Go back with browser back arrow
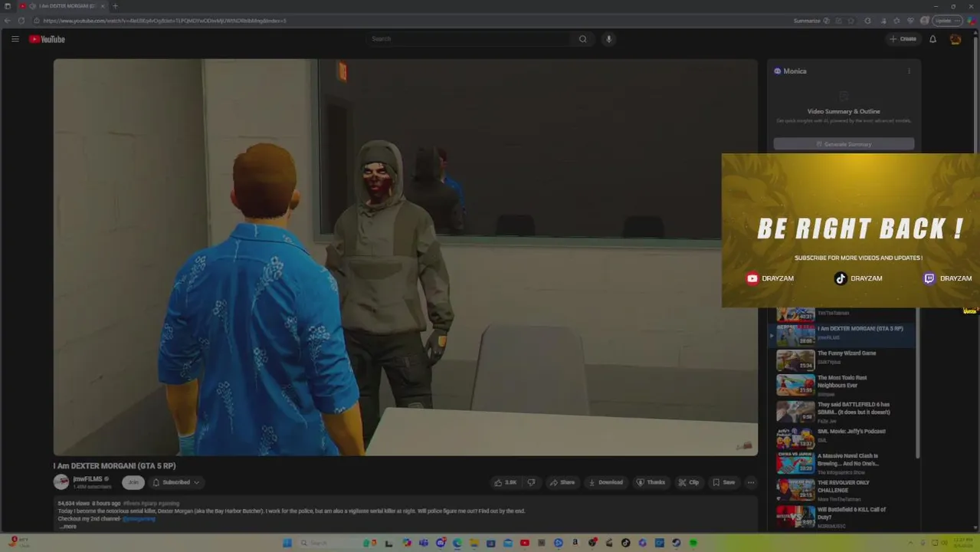Screen dimensions: 980x552 coord(8,21)
